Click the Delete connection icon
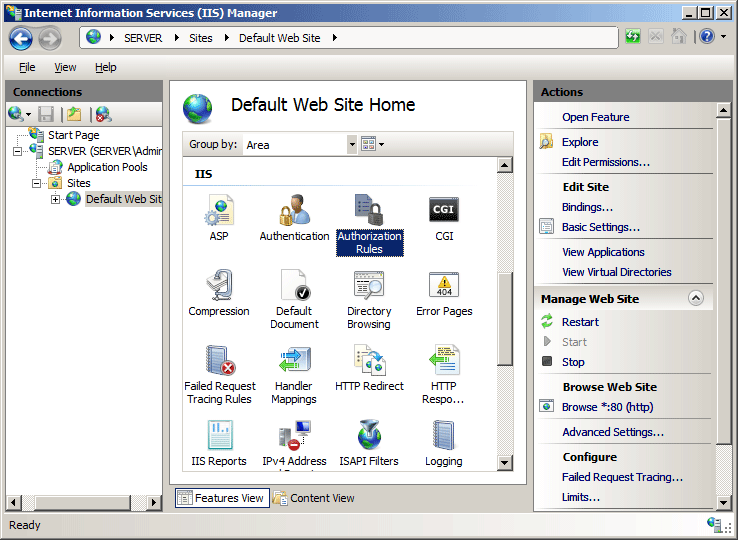This screenshot has width=738, height=540. coord(103,114)
